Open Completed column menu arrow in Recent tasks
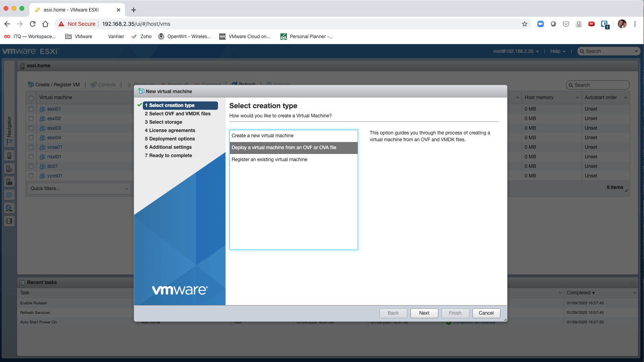This screenshot has width=644, height=362. tap(634, 293)
